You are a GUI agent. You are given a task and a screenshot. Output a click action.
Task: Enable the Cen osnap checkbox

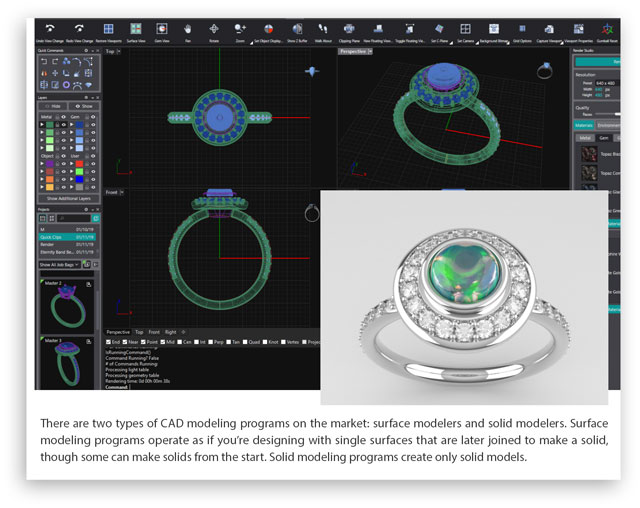click(x=179, y=342)
